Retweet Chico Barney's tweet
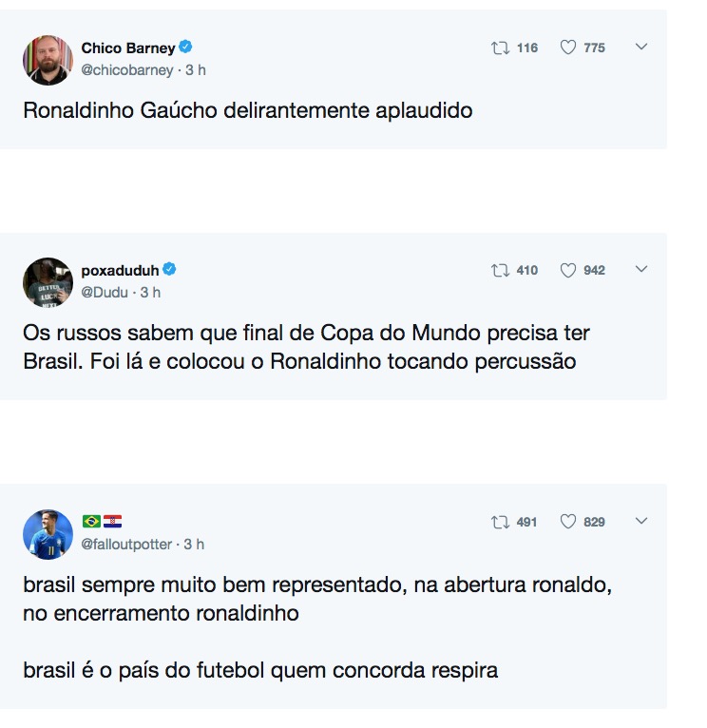The height and width of the screenshot is (728, 707). pyautogui.click(x=500, y=48)
